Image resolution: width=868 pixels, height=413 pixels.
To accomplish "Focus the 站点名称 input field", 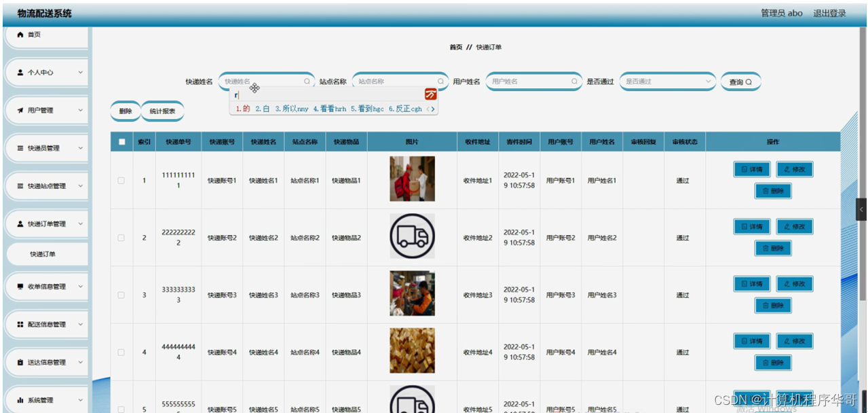I will [x=400, y=82].
